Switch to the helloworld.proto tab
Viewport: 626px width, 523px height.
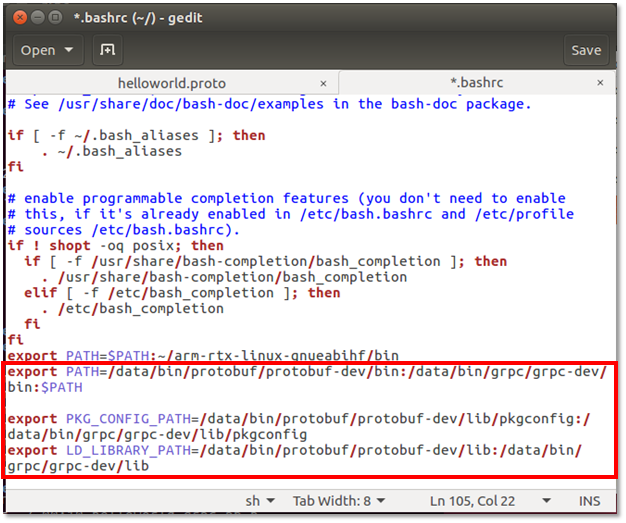click(x=172, y=83)
